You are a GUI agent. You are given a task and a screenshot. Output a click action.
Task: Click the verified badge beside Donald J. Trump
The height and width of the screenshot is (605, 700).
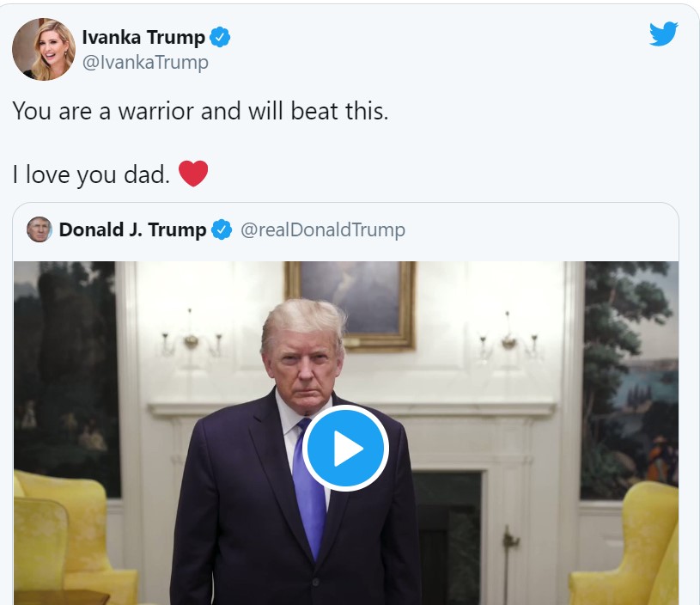pos(222,229)
